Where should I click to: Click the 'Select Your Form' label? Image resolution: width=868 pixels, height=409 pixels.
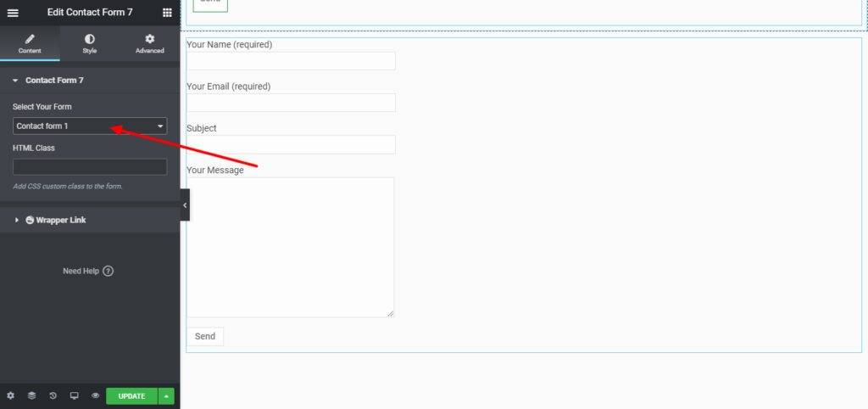pos(42,106)
